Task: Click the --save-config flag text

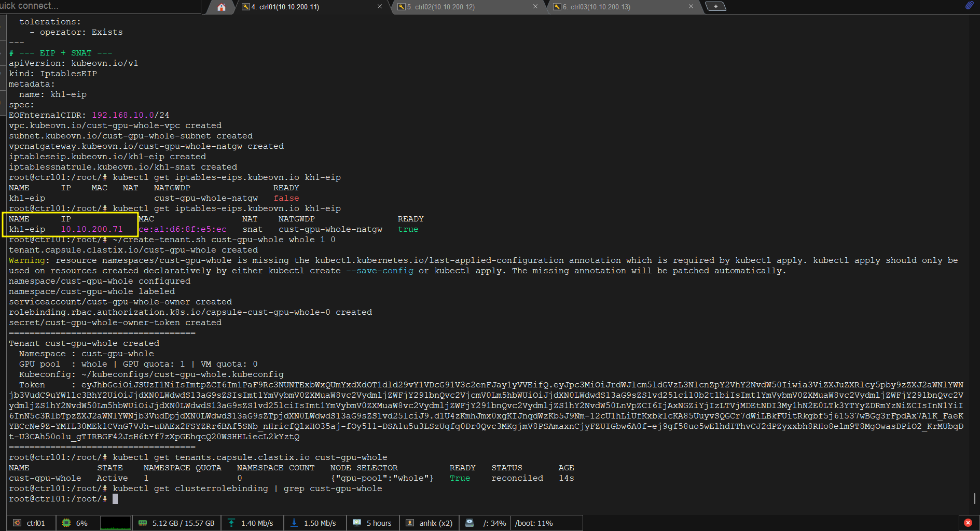Action: 380,271
